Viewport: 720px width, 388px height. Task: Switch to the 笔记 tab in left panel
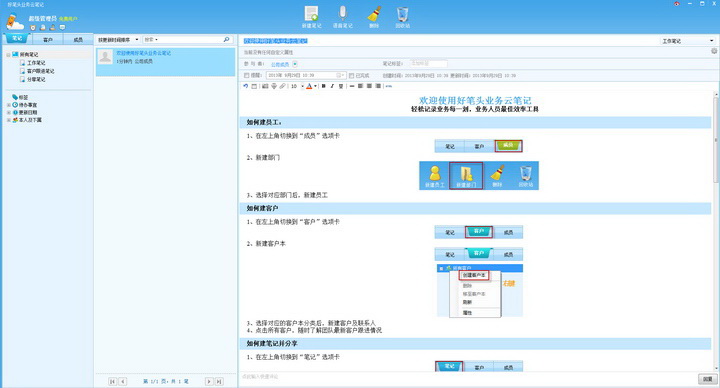point(17,39)
